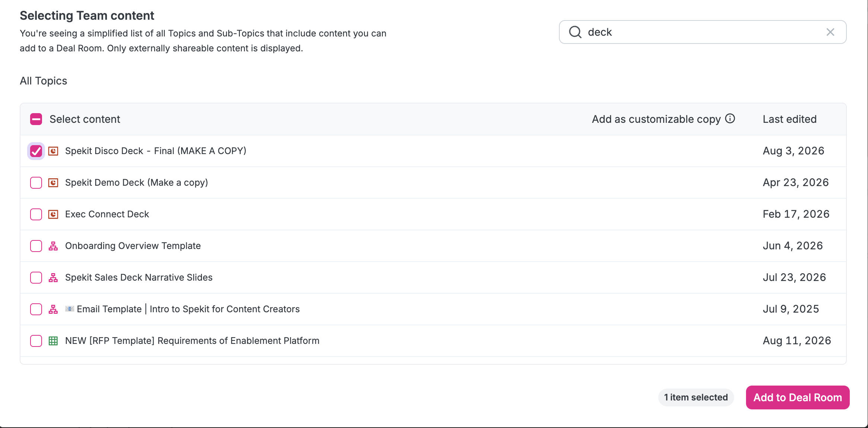This screenshot has width=868, height=428.
Task: Select the NEW RFP Template checkbox
Action: click(x=36, y=341)
